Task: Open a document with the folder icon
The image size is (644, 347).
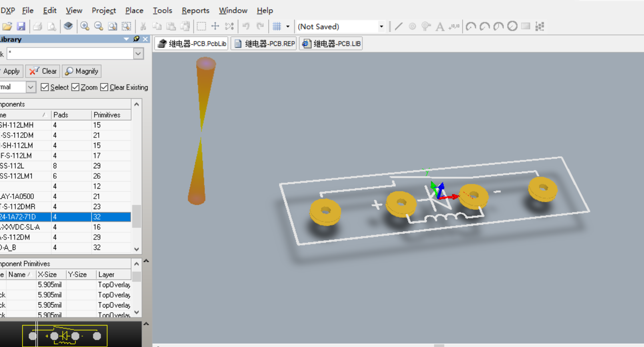Action: (7, 26)
